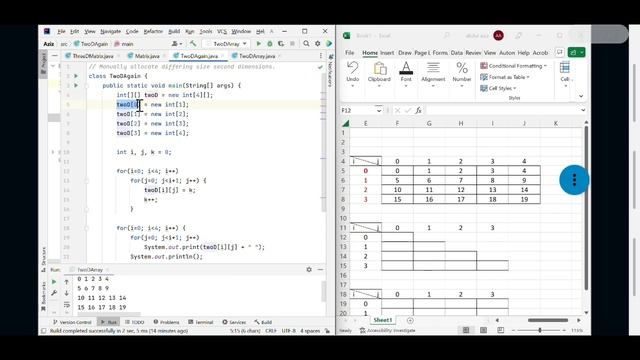The width and height of the screenshot is (640, 360).
Task: Toggle IntelliJ tool window quick access icon
Action: [44, 331]
